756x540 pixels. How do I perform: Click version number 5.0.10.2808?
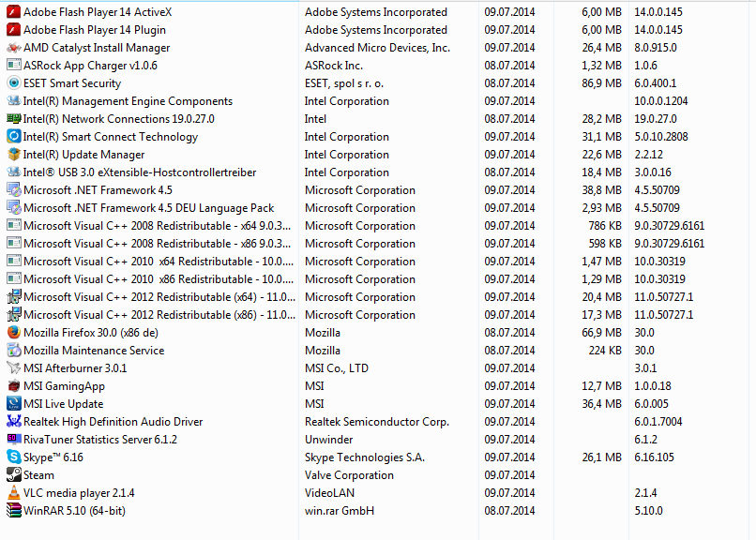tap(661, 137)
